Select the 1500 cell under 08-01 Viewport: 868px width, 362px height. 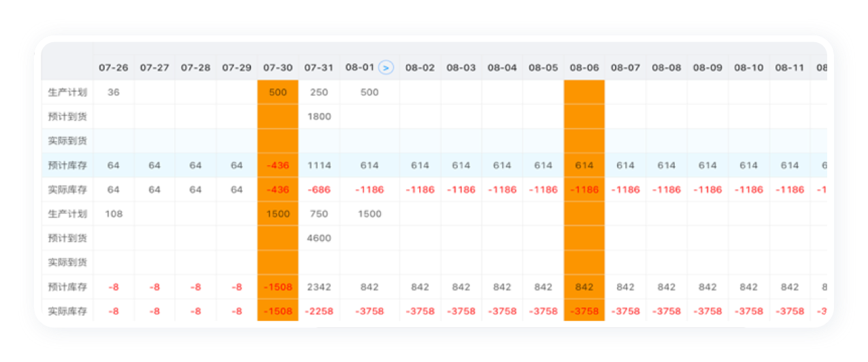(369, 214)
